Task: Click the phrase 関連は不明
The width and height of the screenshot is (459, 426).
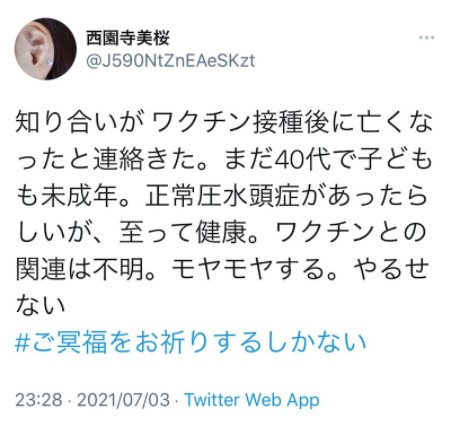Action: coord(80,269)
